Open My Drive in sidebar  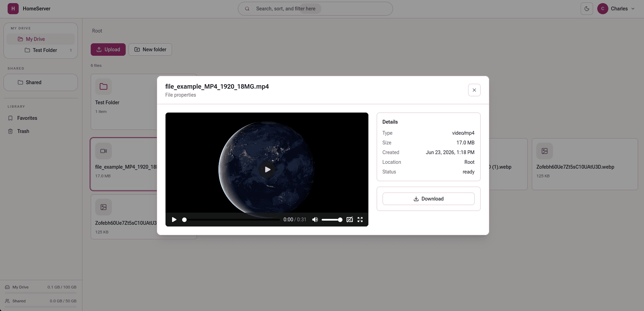point(41,39)
